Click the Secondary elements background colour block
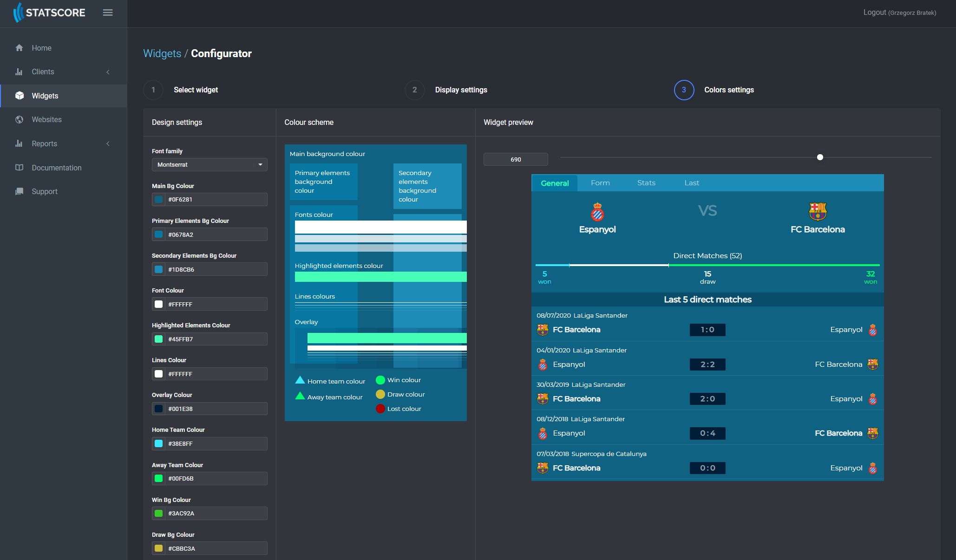The image size is (956, 560). coord(427,186)
